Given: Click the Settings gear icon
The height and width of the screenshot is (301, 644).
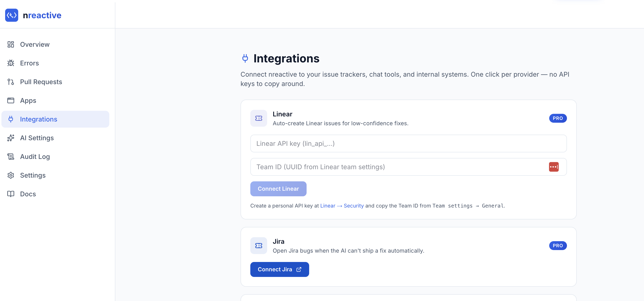Looking at the screenshot, I should pyautogui.click(x=11, y=175).
